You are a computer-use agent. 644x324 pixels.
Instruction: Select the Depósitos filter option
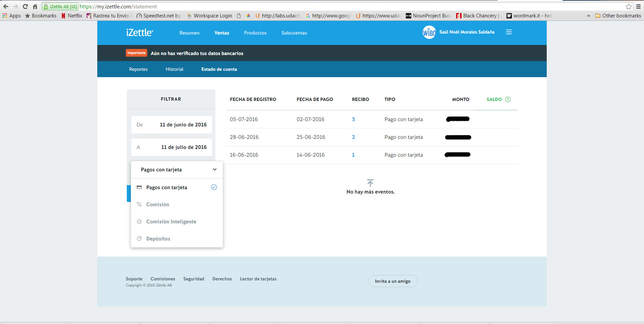[158, 239]
